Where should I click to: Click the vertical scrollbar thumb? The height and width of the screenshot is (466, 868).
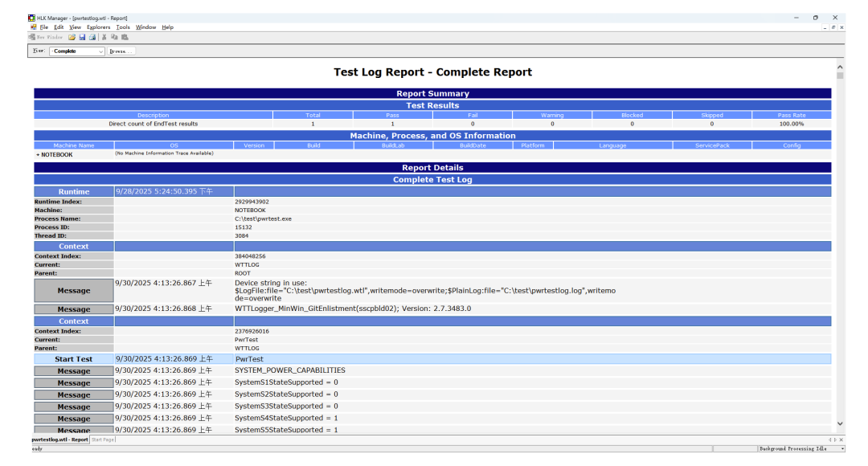[x=840, y=76]
